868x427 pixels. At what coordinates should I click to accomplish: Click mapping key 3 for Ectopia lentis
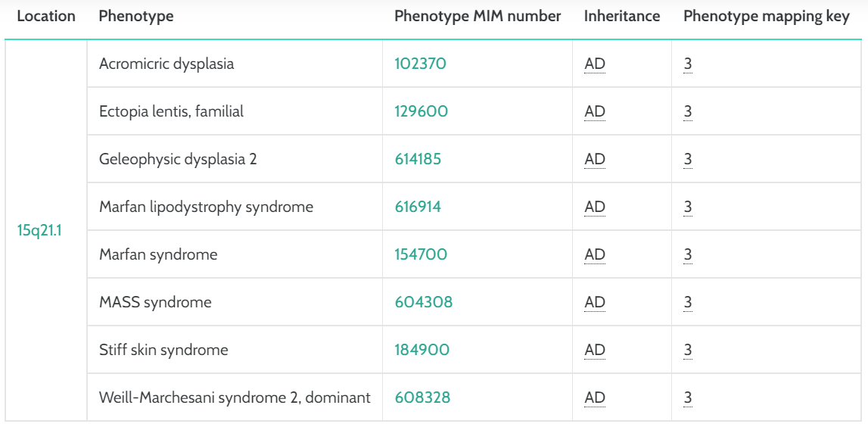coord(688,111)
